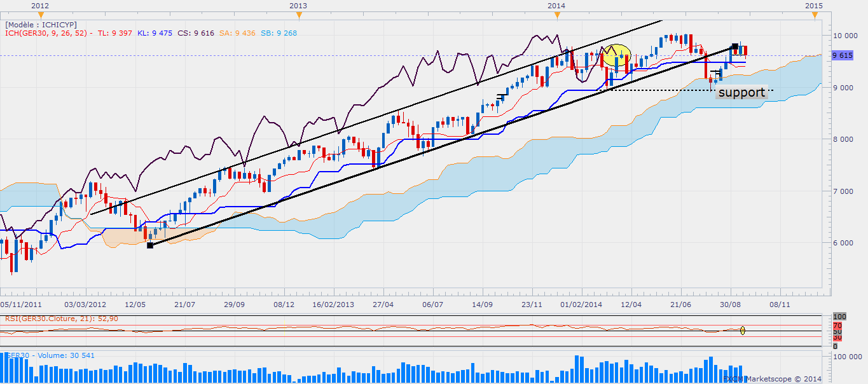The image size is (868, 384).
Task: Click the GER30 - Volume: 30 541 label
Action: [x=50, y=355]
